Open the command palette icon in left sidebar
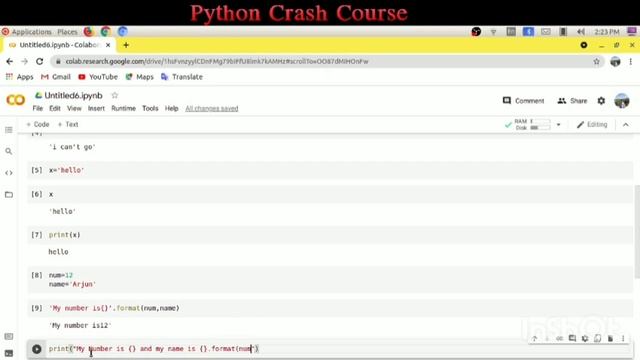 (9, 337)
